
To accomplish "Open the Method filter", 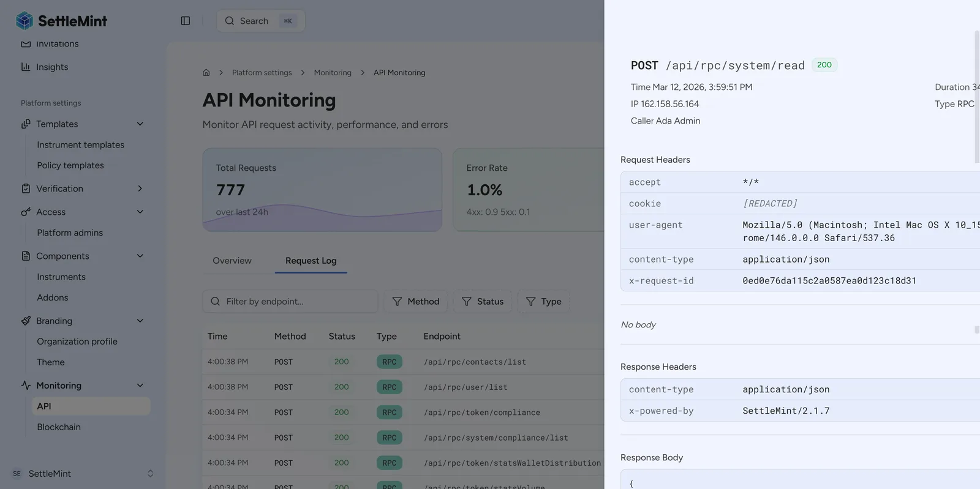I will 416,302.
